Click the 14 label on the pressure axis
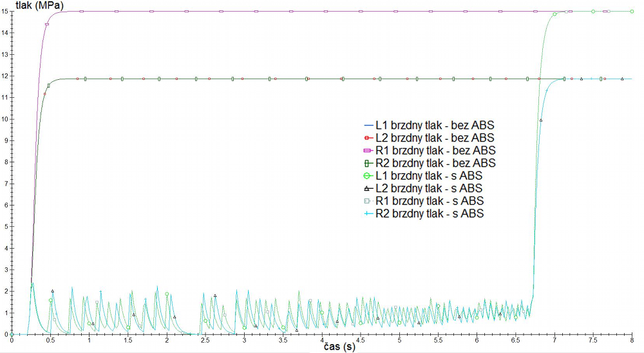 pyautogui.click(x=5, y=33)
